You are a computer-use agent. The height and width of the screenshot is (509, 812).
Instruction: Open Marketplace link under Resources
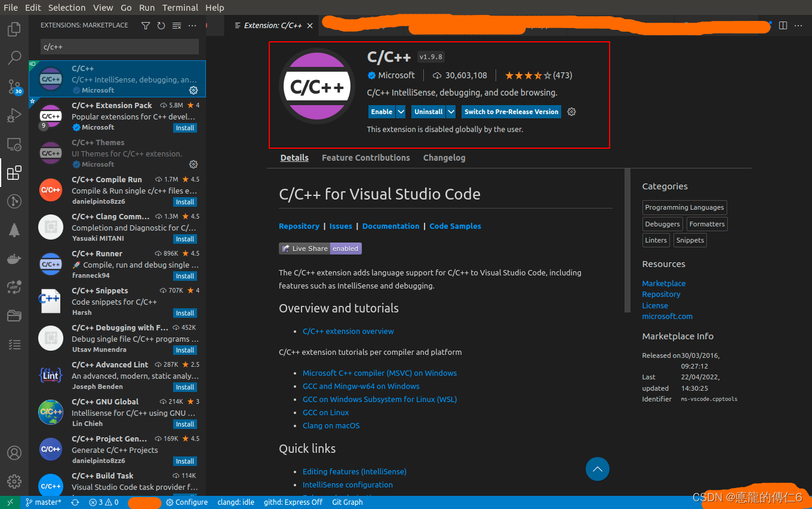[664, 283]
